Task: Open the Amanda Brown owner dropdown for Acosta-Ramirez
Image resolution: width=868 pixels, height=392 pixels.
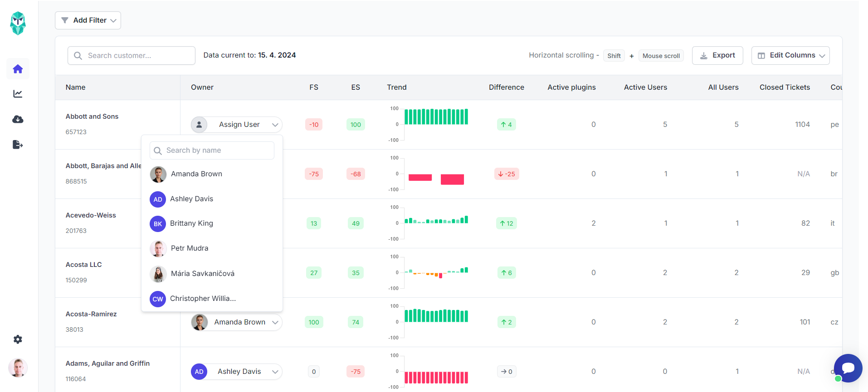Action: (236, 322)
